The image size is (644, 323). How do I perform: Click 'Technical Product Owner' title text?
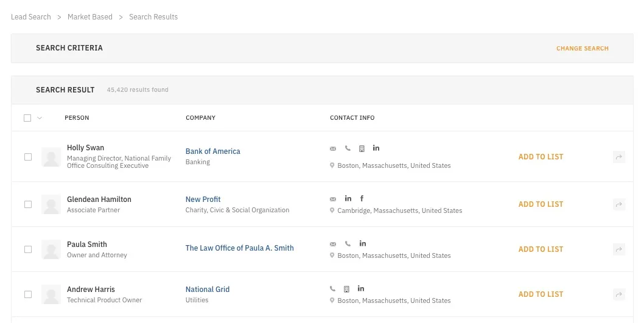coord(104,300)
